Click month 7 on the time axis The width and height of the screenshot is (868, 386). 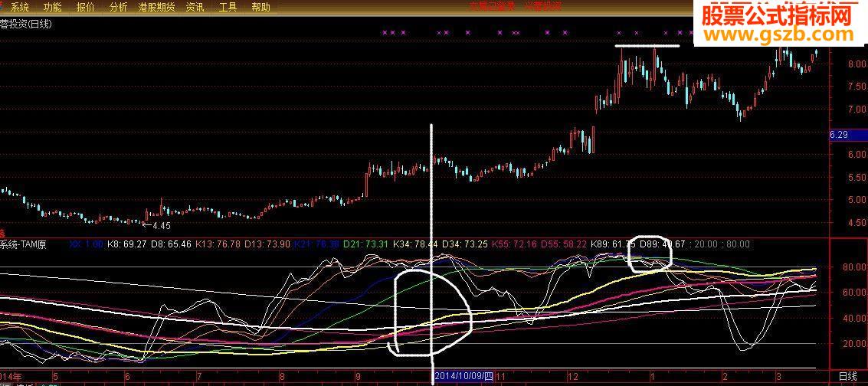click(198, 377)
